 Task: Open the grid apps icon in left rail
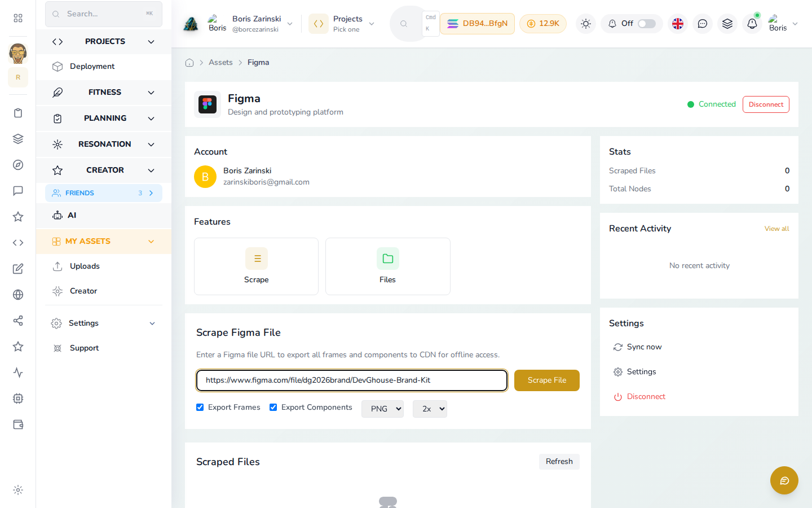(x=18, y=18)
